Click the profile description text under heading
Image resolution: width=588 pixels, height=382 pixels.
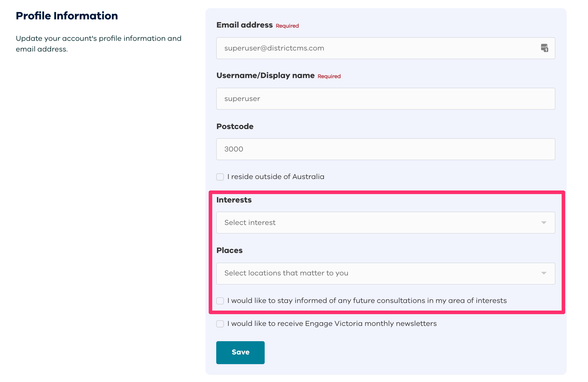click(98, 44)
